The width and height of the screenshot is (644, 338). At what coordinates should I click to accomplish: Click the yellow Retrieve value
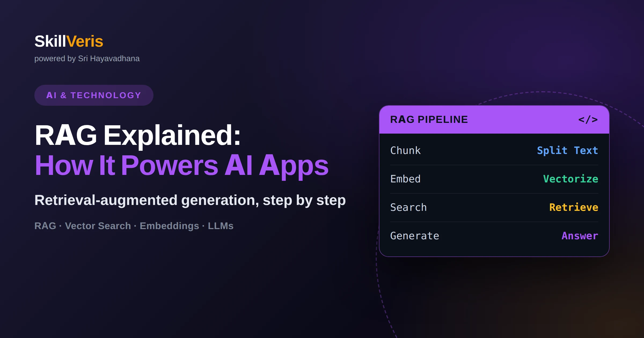coord(574,207)
